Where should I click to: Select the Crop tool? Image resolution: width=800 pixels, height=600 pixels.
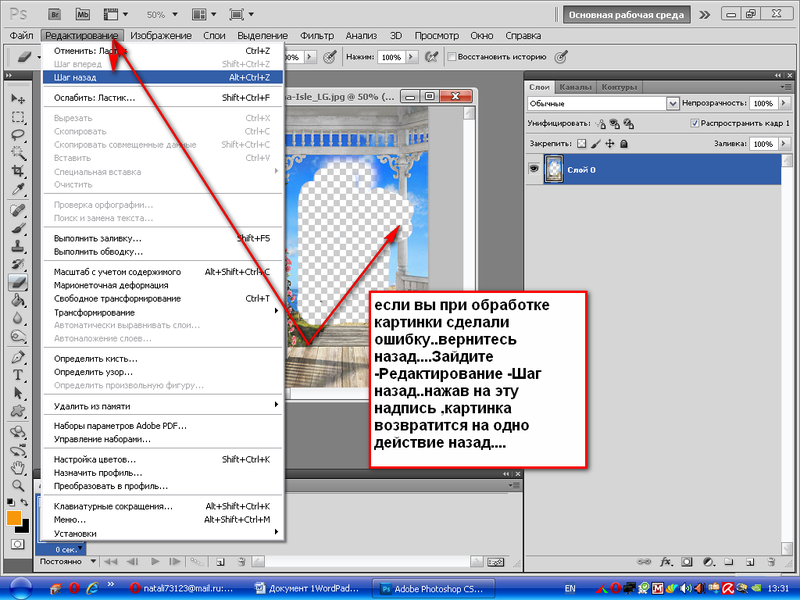point(18,171)
